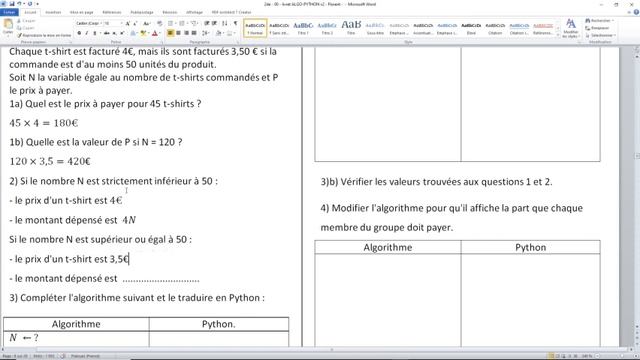Open the Paragraphe dialog launcher

pos(237,42)
